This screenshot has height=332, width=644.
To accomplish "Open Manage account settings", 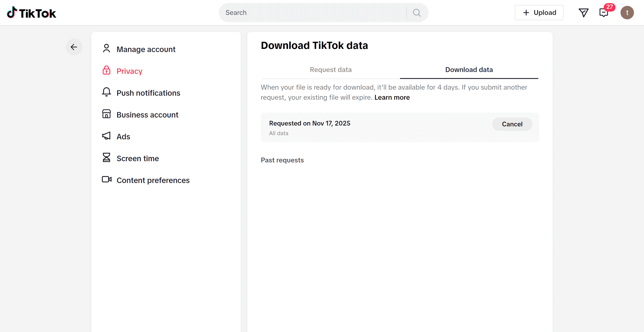I will coord(146,49).
